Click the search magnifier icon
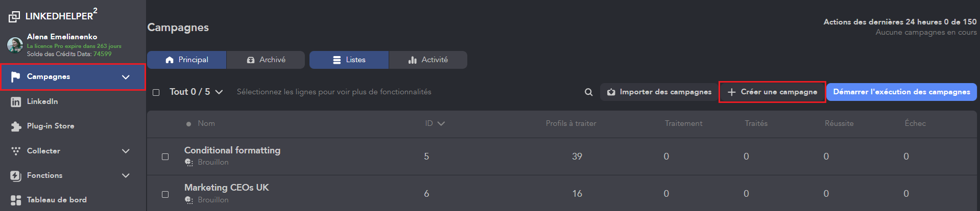Image resolution: width=980 pixels, height=211 pixels. pyautogui.click(x=588, y=92)
